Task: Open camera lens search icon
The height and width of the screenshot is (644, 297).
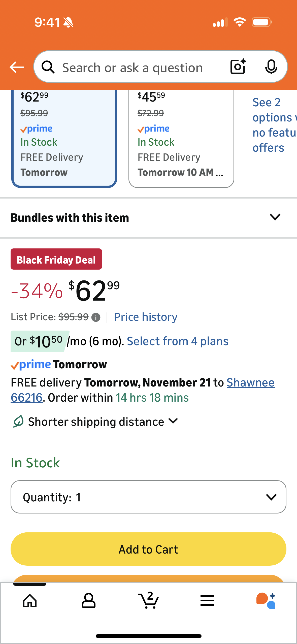Action: pyautogui.click(x=238, y=67)
